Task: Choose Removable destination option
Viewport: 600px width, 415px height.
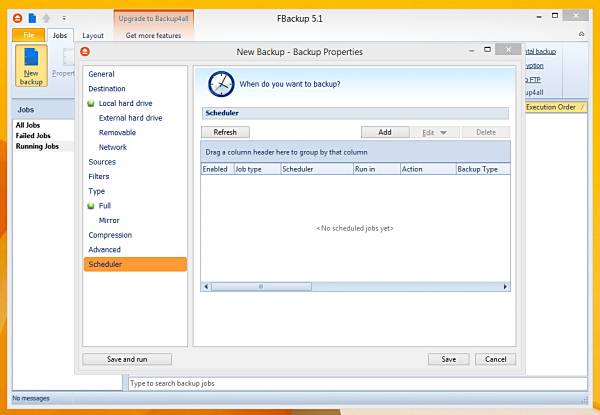Action: [x=117, y=133]
